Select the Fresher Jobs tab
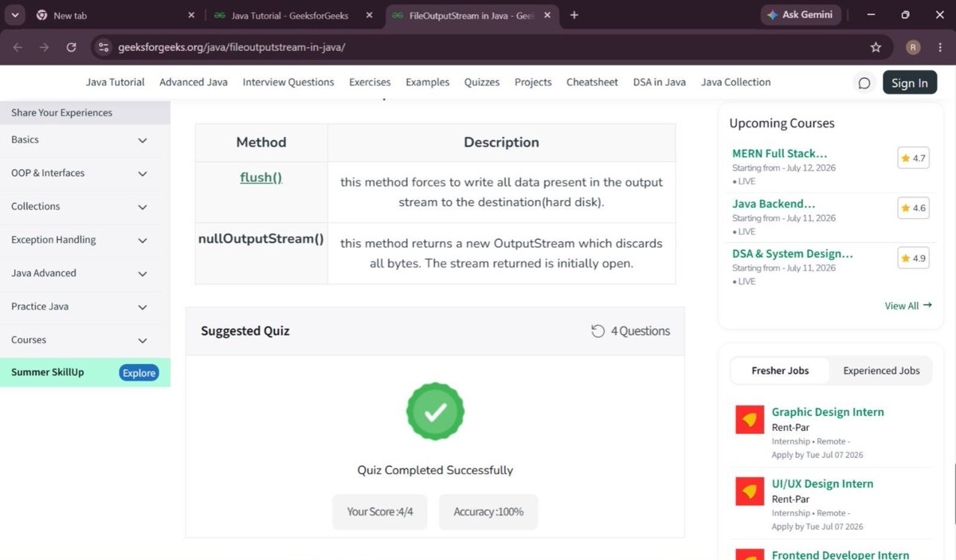This screenshot has height=560, width=956. click(x=780, y=370)
